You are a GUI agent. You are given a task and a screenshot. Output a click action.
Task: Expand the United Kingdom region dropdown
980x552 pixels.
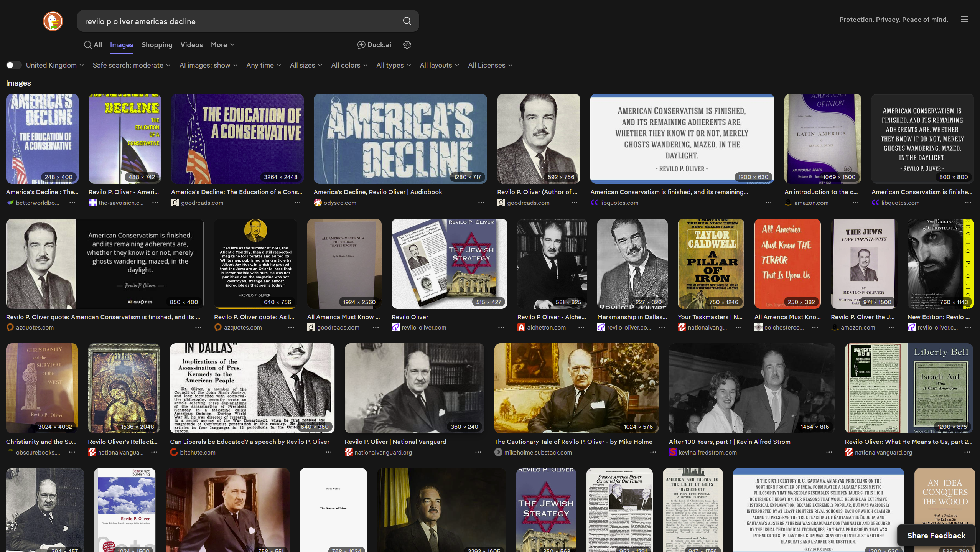55,65
